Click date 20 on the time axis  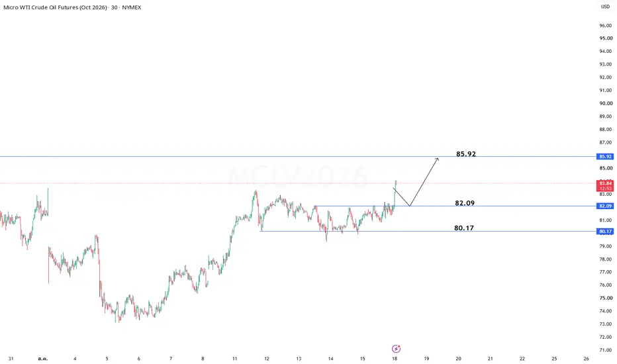pos(458,359)
